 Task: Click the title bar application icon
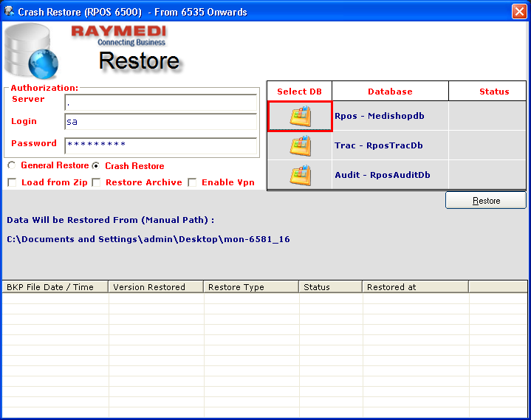(x=9, y=11)
